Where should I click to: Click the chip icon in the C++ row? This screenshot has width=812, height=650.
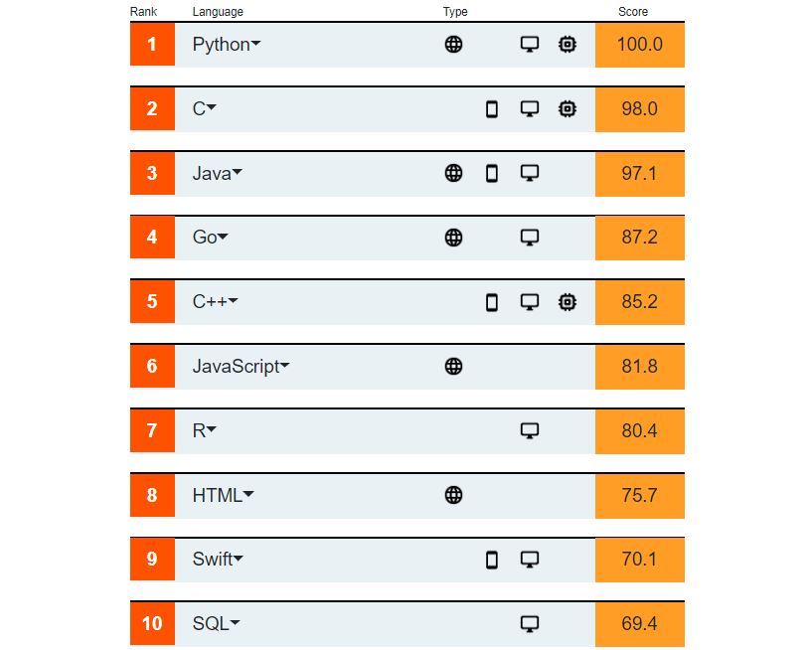click(568, 302)
